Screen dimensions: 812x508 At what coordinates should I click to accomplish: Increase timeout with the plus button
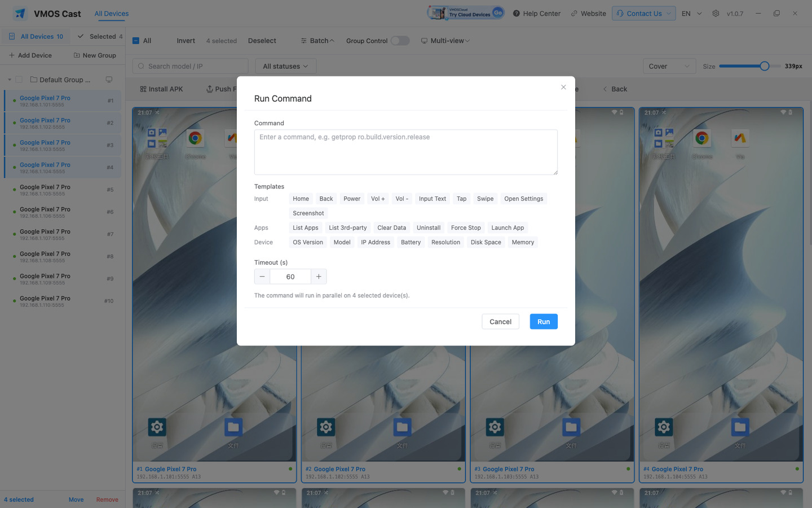point(319,277)
